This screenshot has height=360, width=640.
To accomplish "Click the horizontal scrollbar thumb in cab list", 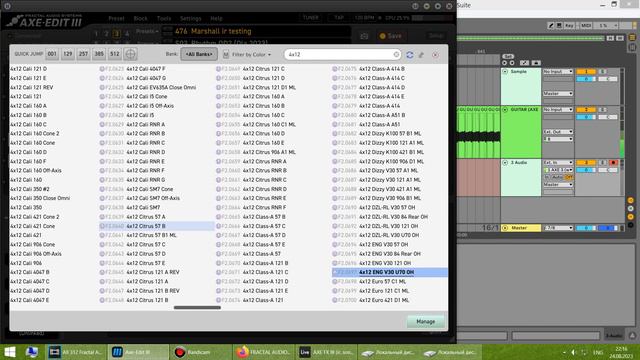I will click(197, 308).
